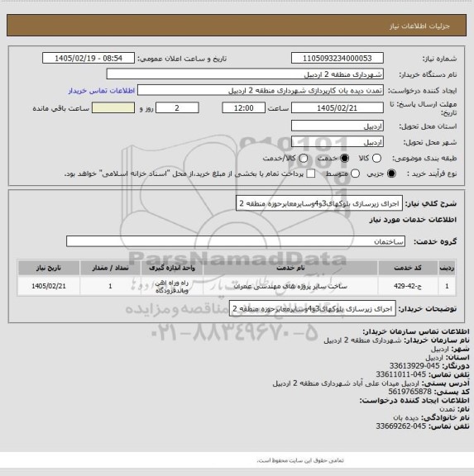
Task: Click the creator phone number 33669262-045
Action: pyautogui.click(x=400, y=426)
